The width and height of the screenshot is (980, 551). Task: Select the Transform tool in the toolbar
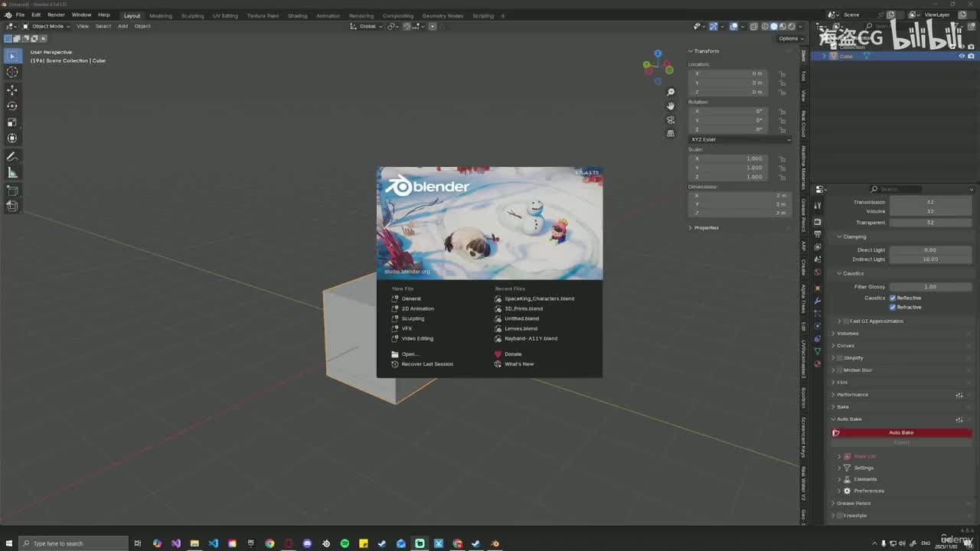(x=12, y=139)
